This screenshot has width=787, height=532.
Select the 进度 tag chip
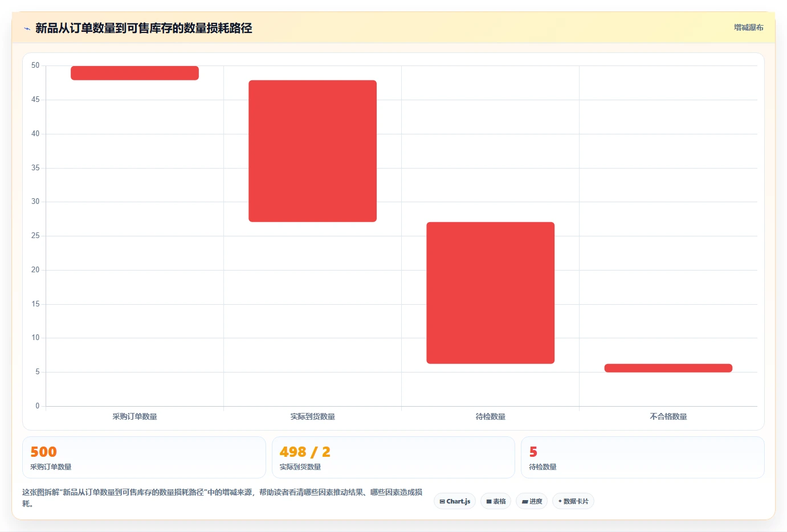click(x=532, y=501)
